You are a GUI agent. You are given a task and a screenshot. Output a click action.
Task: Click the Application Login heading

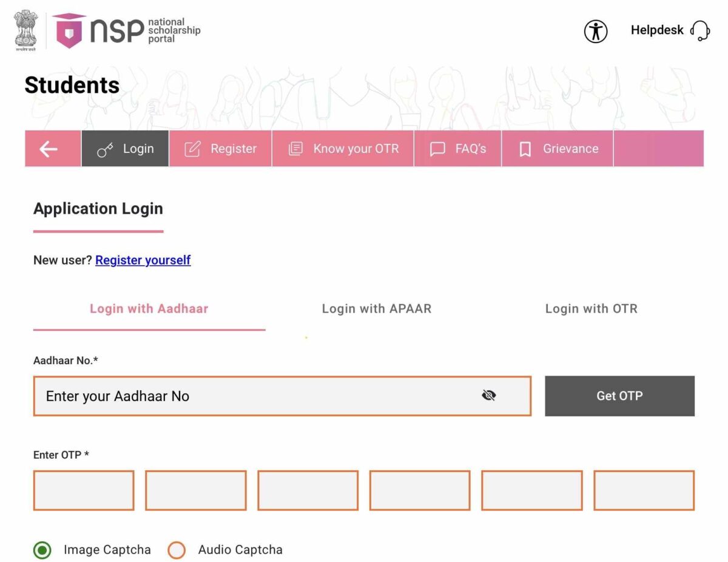point(98,209)
